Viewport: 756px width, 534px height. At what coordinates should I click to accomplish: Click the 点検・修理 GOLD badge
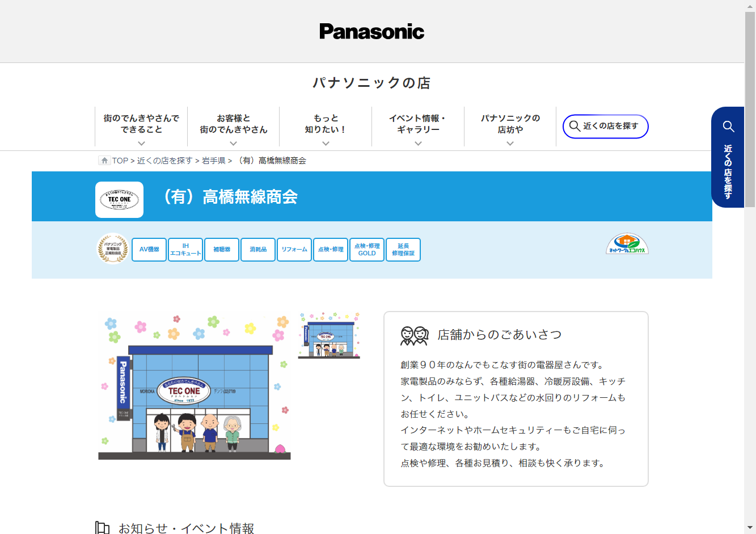(367, 250)
